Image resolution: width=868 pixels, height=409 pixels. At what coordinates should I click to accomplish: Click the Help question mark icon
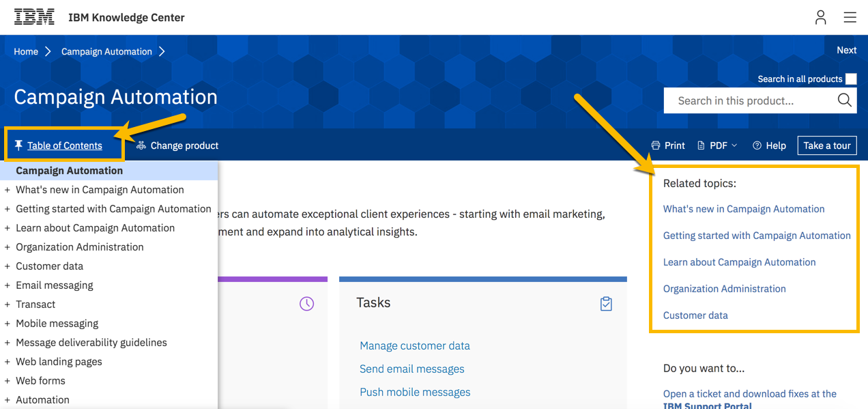(757, 145)
